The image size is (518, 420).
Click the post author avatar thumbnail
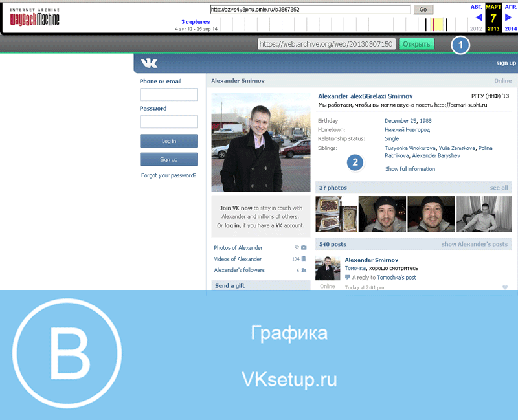coord(328,269)
